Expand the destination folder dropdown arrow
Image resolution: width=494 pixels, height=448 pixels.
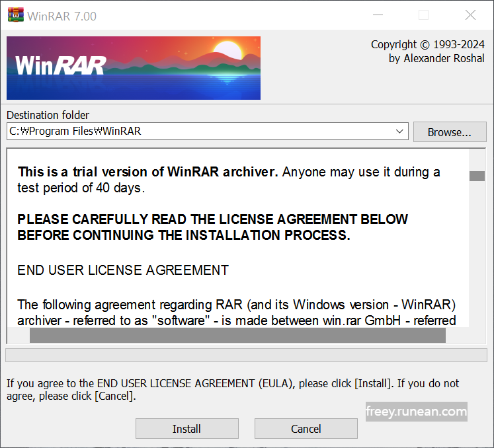(x=399, y=131)
